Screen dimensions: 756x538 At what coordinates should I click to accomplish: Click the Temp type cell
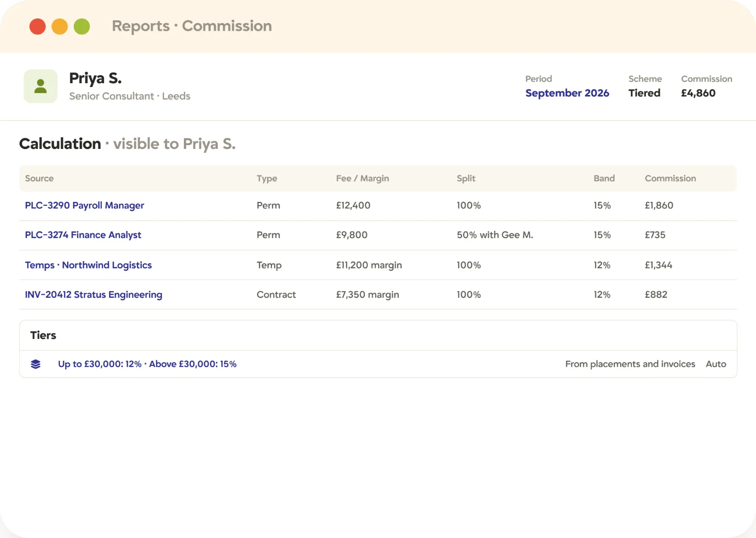269,265
